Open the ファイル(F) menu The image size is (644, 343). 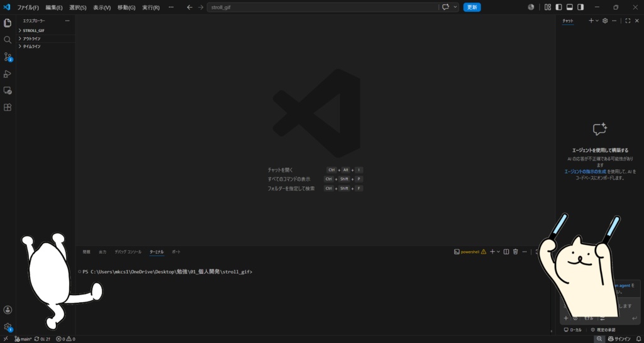(x=28, y=8)
